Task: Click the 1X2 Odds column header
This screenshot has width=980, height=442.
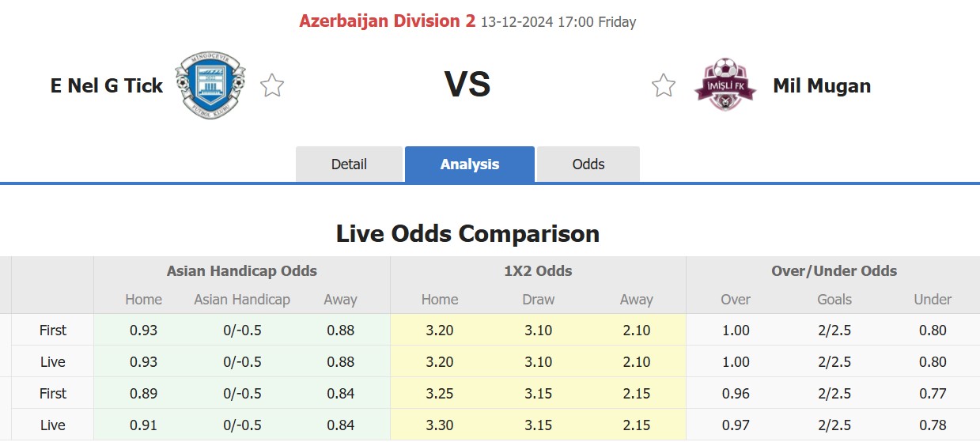Action: pyautogui.click(x=538, y=271)
